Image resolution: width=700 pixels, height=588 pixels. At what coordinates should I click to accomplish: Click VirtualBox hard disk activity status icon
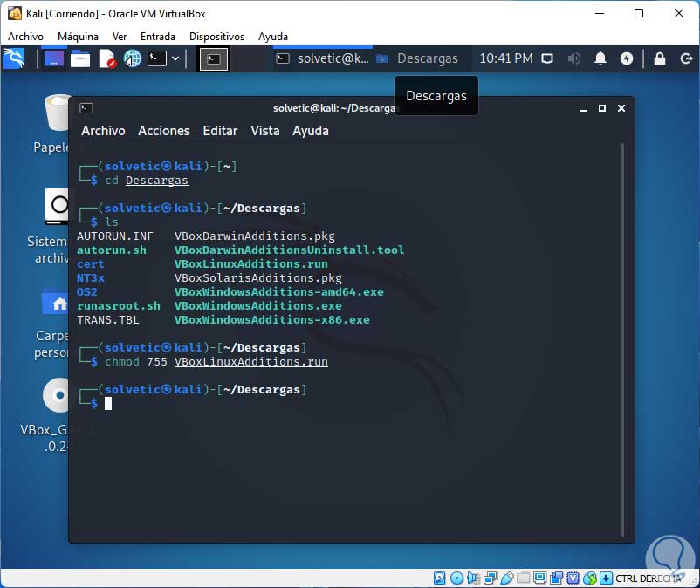tap(440, 578)
